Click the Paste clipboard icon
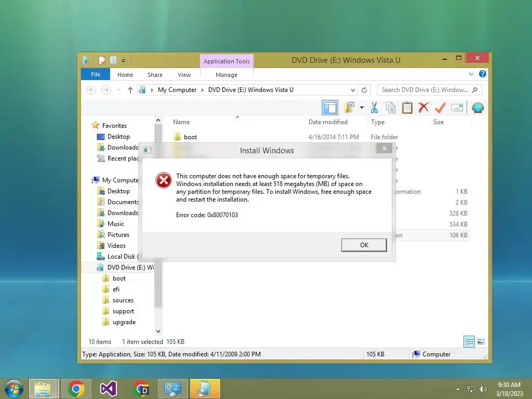Image resolution: width=532 pixels, height=399 pixels. point(407,108)
